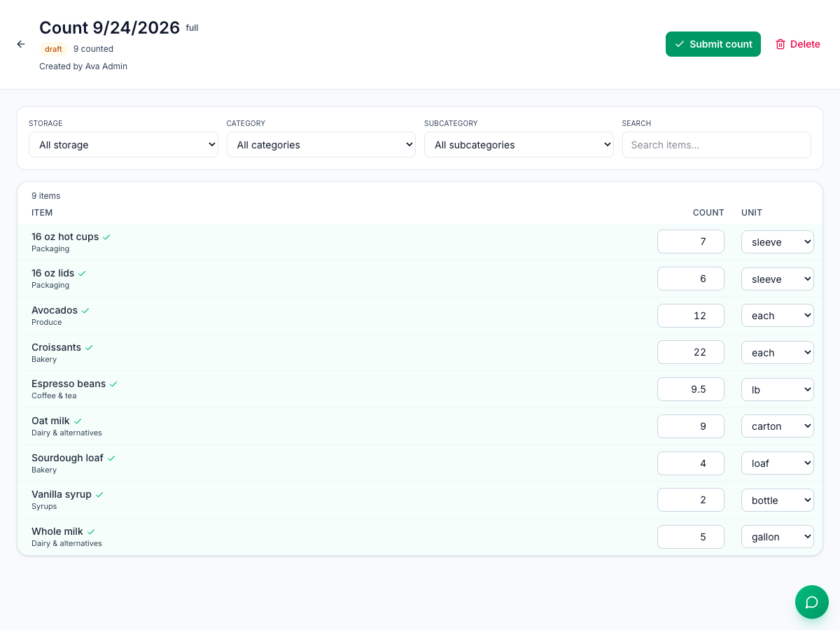The width and height of the screenshot is (840, 630).
Task: Focus the Search items field
Action: coord(717,145)
